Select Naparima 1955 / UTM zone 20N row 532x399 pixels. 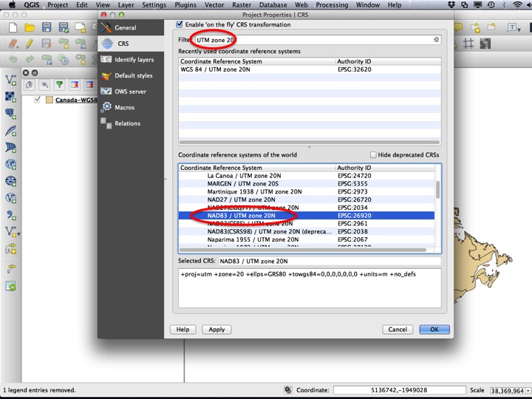(x=307, y=239)
